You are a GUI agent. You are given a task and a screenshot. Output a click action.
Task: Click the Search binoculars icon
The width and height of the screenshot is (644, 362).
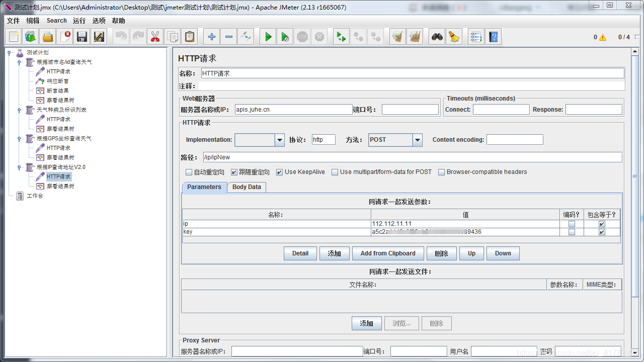[x=437, y=37]
